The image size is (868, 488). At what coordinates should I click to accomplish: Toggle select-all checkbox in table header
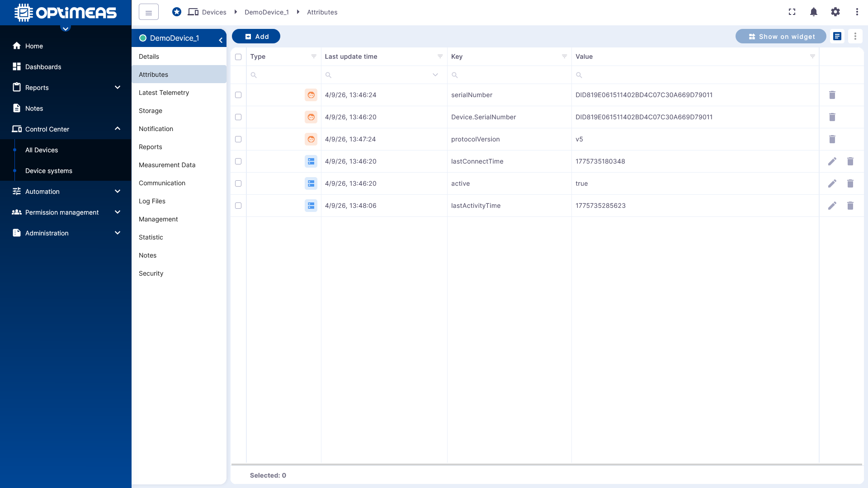click(238, 57)
